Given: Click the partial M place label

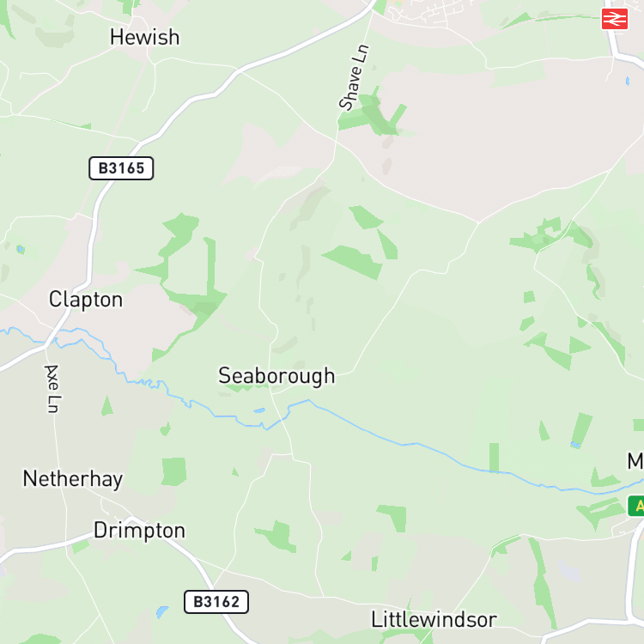Looking at the screenshot, I should tap(635, 461).
